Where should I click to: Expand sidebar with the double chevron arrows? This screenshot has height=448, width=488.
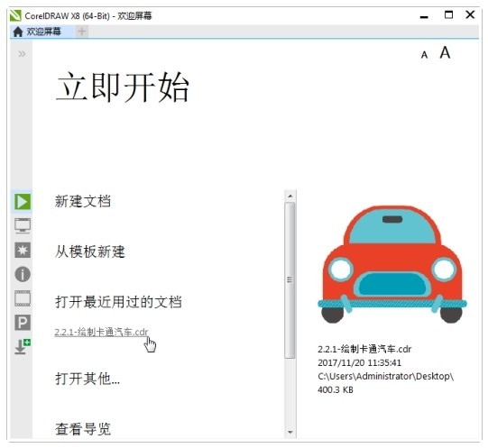[22, 54]
